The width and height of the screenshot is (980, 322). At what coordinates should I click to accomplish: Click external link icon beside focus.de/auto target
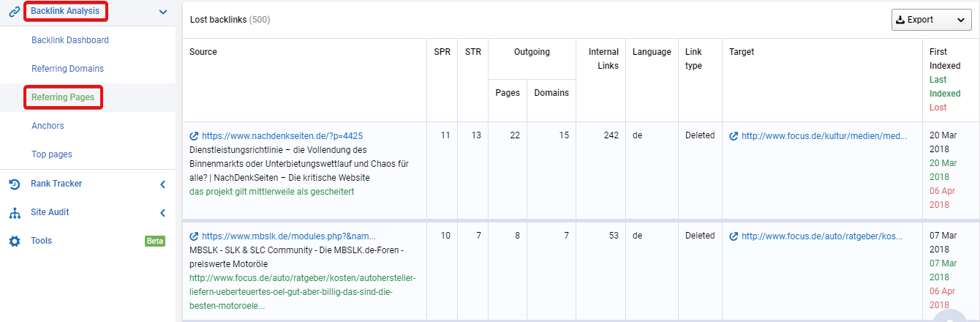click(x=734, y=236)
